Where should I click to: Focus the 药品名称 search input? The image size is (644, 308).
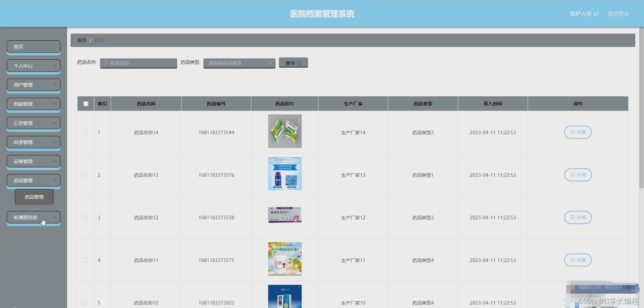pos(139,63)
